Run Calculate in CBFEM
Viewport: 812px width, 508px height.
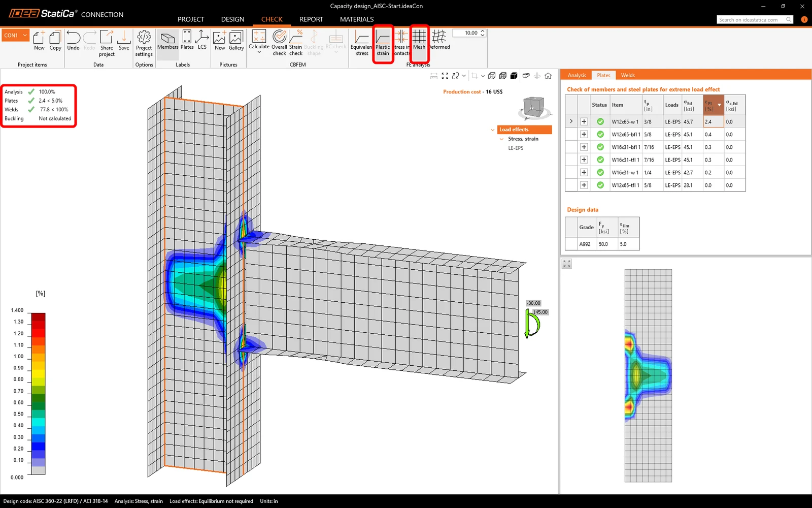259,39
